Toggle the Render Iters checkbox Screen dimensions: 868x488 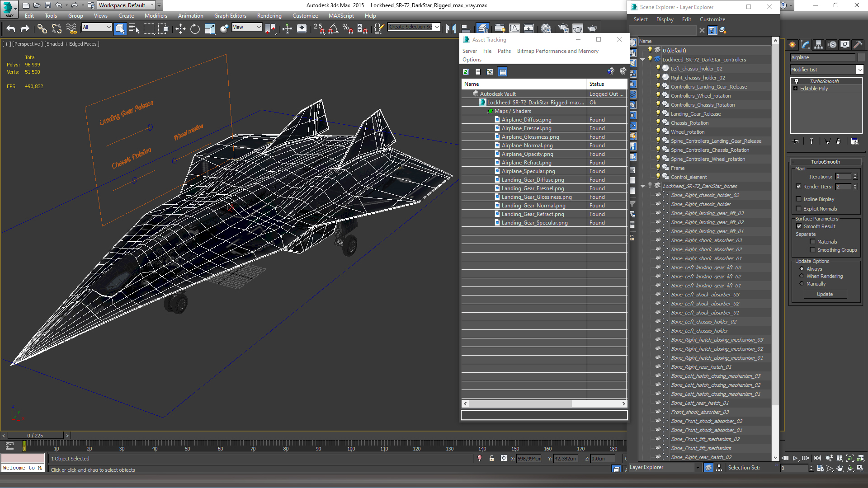(x=799, y=187)
